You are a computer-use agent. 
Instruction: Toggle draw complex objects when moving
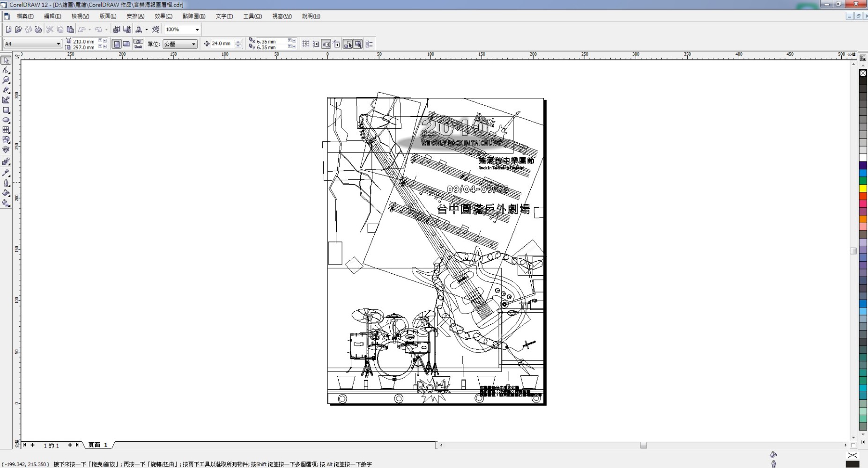point(348,44)
